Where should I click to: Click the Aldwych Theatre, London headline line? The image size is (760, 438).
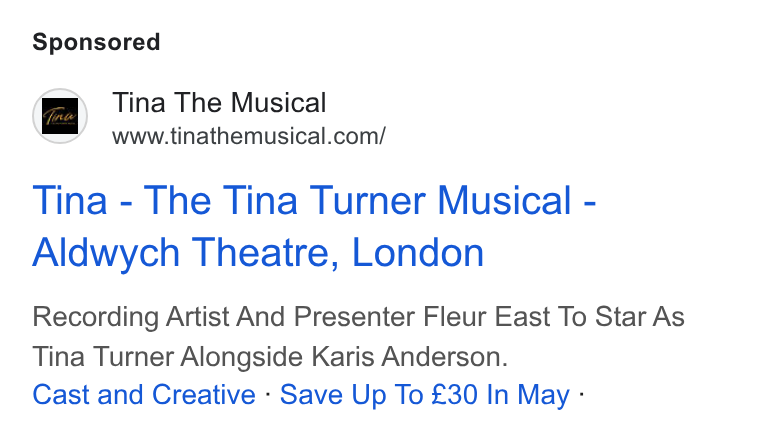[258, 252]
